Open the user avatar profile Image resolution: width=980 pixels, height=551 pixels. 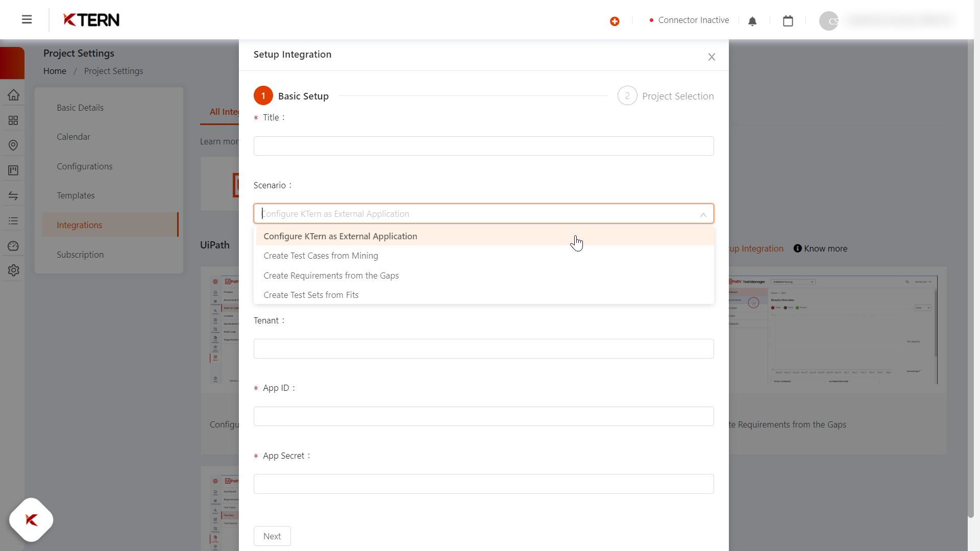point(829,21)
